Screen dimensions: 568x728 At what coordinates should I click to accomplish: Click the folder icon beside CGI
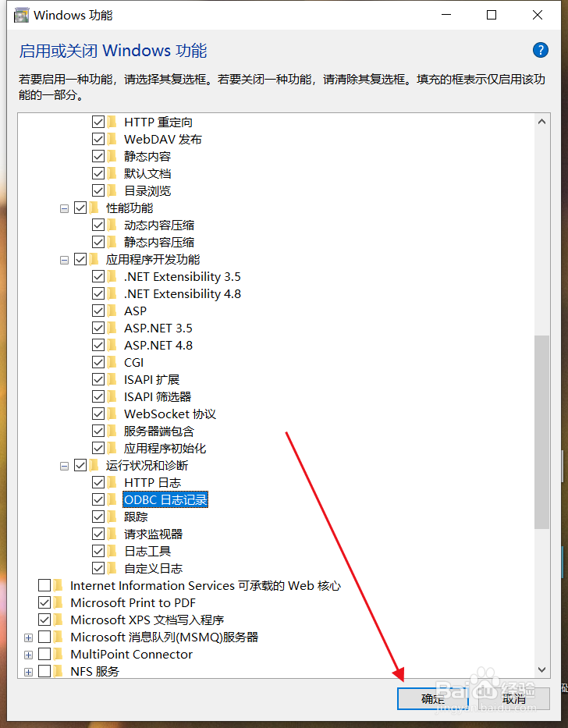click(x=112, y=362)
